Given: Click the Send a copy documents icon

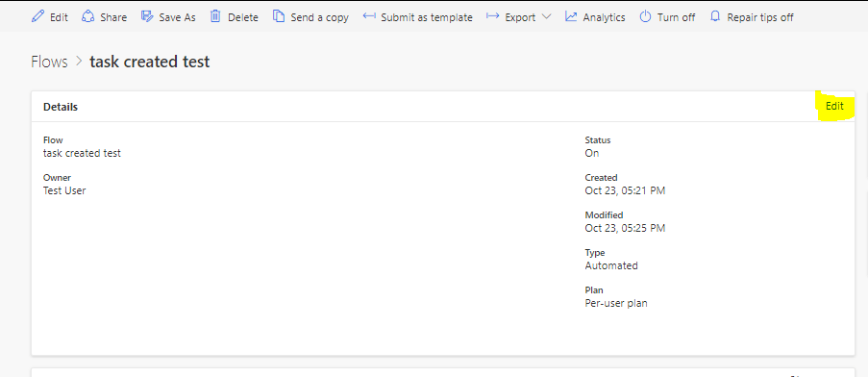Looking at the screenshot, I should pos(279,16).
